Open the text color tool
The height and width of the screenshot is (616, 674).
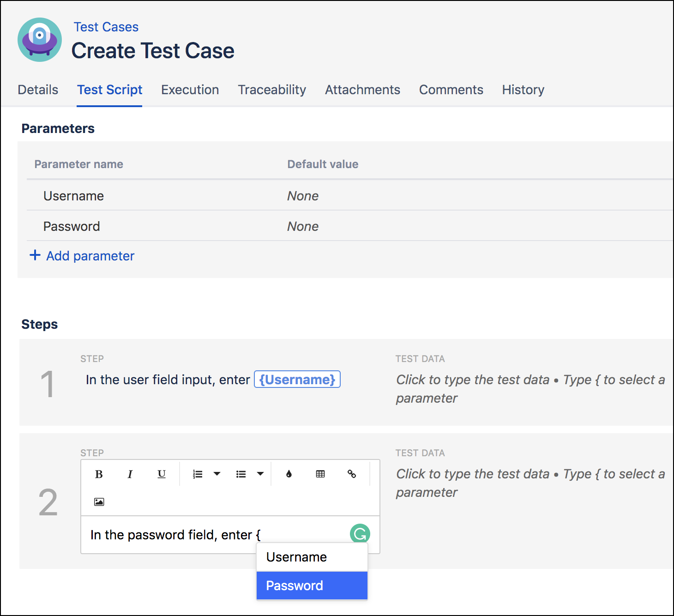tap(289, 474)
